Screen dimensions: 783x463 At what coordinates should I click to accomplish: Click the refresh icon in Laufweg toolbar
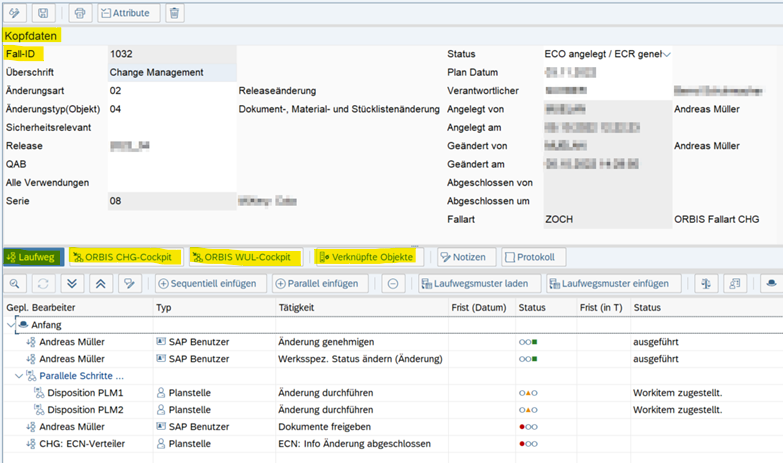(43, 284)
